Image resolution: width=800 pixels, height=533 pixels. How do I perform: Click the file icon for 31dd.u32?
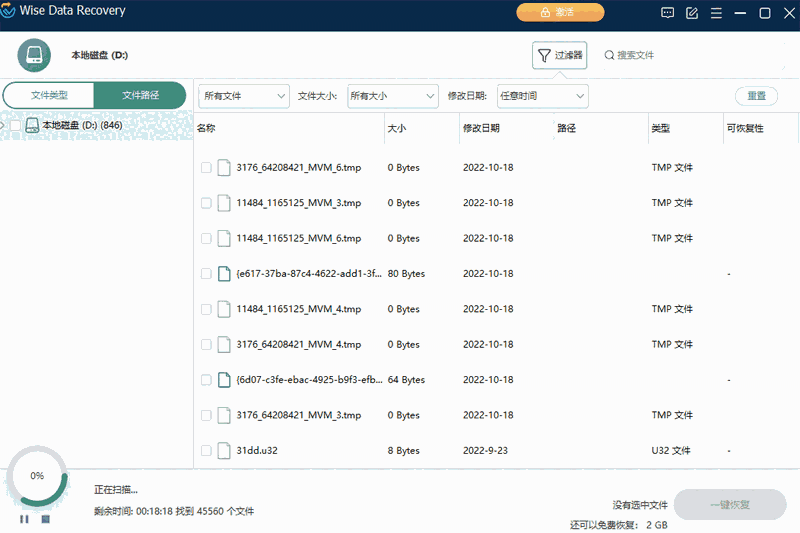(224, 450)
